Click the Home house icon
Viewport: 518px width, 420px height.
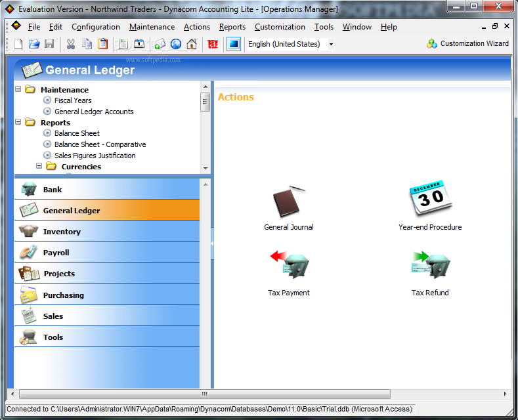[192, 44]
